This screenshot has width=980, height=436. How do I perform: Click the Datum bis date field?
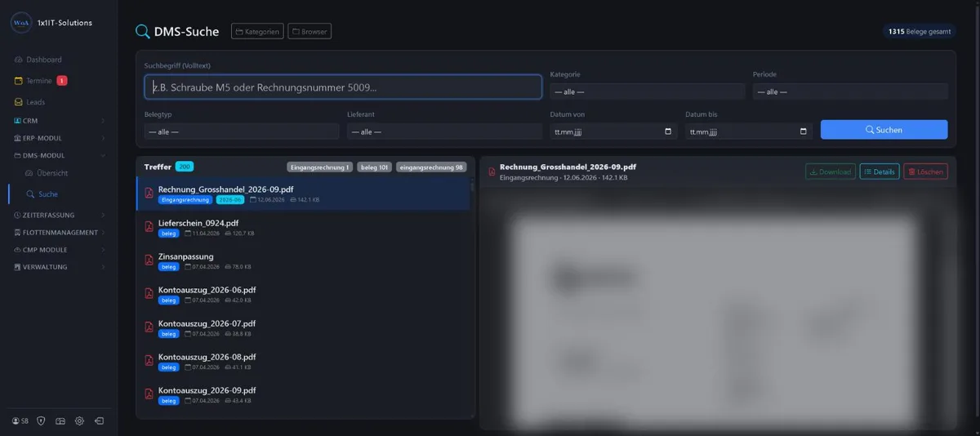(749, 131)
